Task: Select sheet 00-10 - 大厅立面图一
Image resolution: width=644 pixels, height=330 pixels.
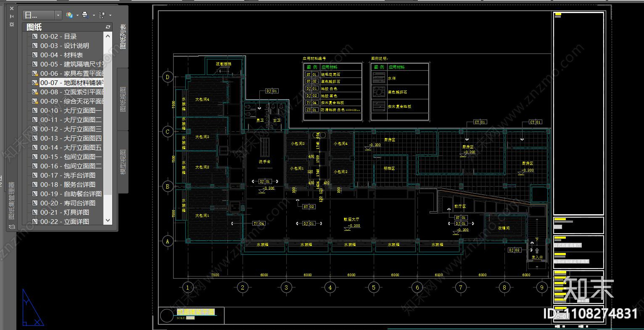Action: 71,111
